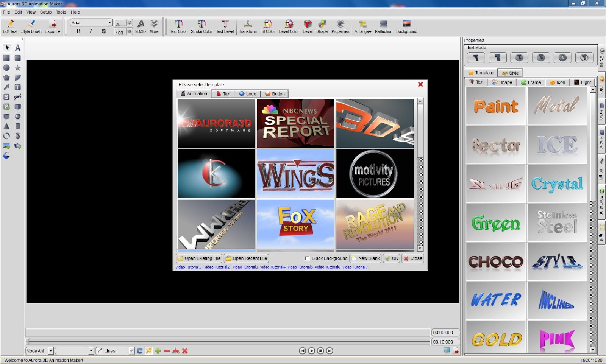The height and width of the screenshot is (364, 606).
Task: Click Open Existing File button
Action: coord(199,258)
